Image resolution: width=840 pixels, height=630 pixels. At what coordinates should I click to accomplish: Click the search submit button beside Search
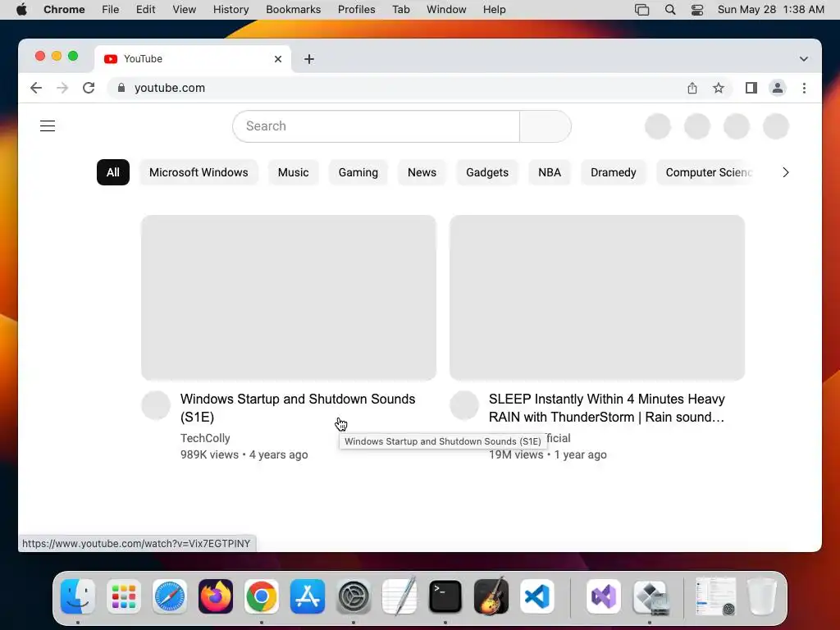pos(546,126)
